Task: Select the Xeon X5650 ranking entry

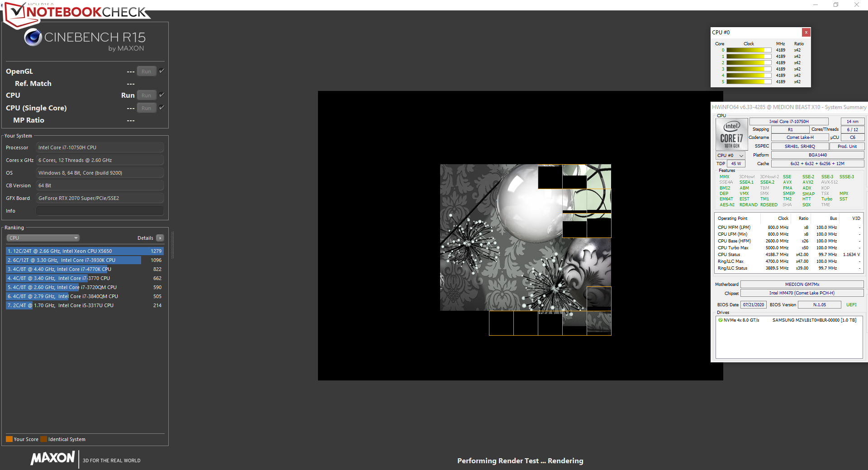Action: pyautogui.click(x=85, y=251)
